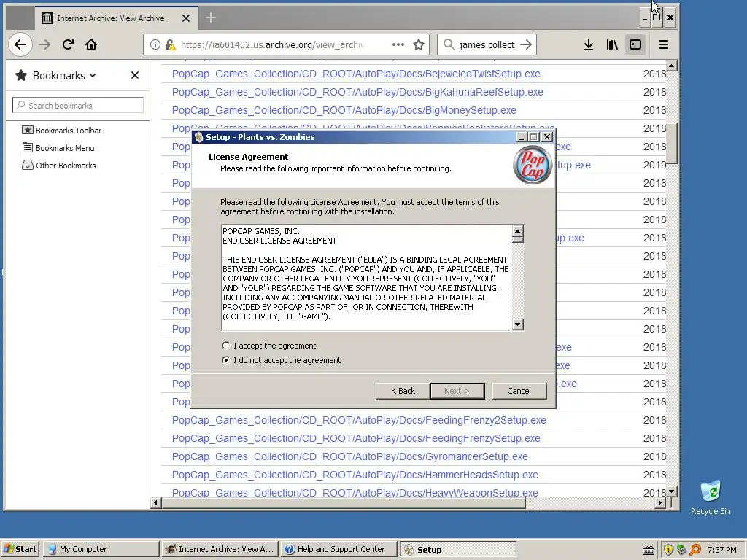Cancel the Plants vs. Zombies setup

pos(519,391)
